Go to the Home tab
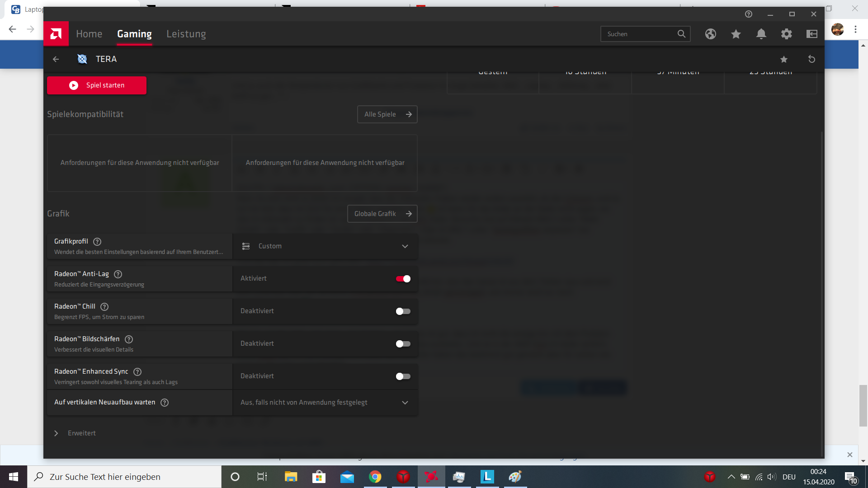The height and width of the screenshot is (488, 868). (x=89, y=34)
